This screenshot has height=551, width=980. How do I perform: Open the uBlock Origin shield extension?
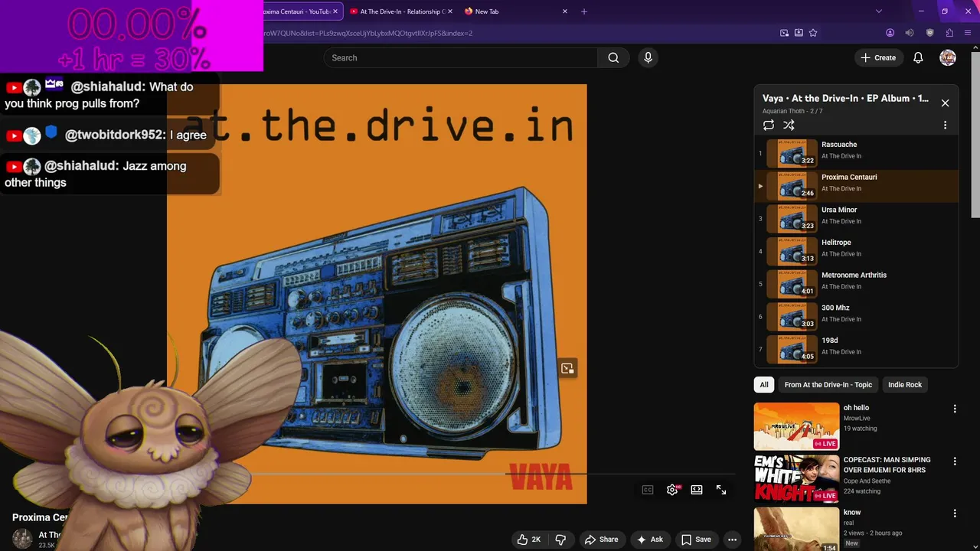[930, 33]
